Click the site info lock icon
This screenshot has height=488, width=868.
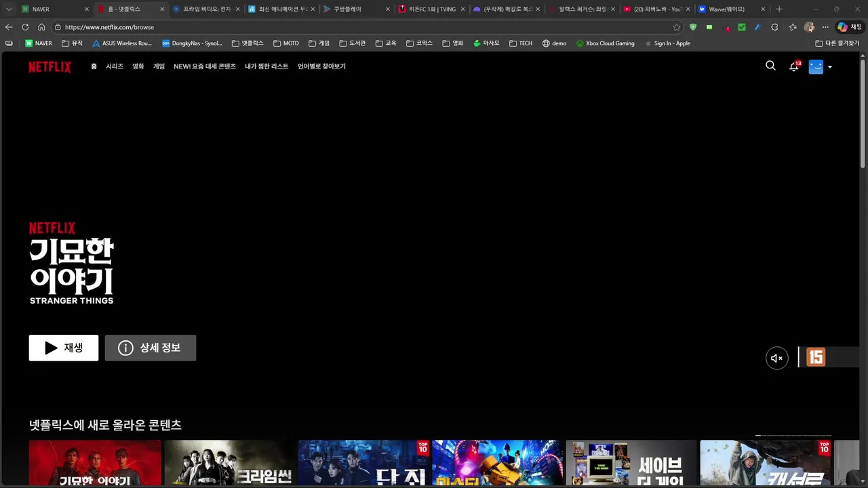pyautogui.click(x=58, y=27)
